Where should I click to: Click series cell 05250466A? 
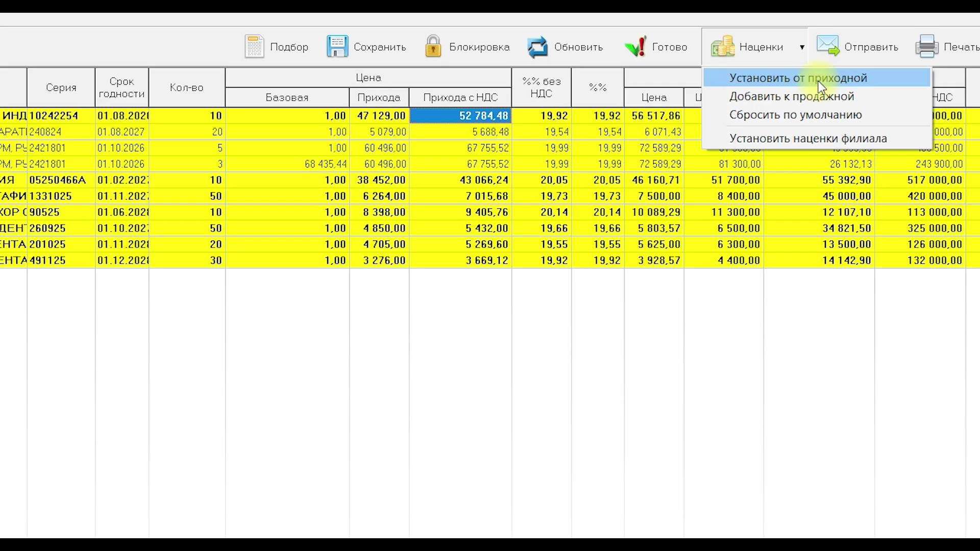coord(61,180)
